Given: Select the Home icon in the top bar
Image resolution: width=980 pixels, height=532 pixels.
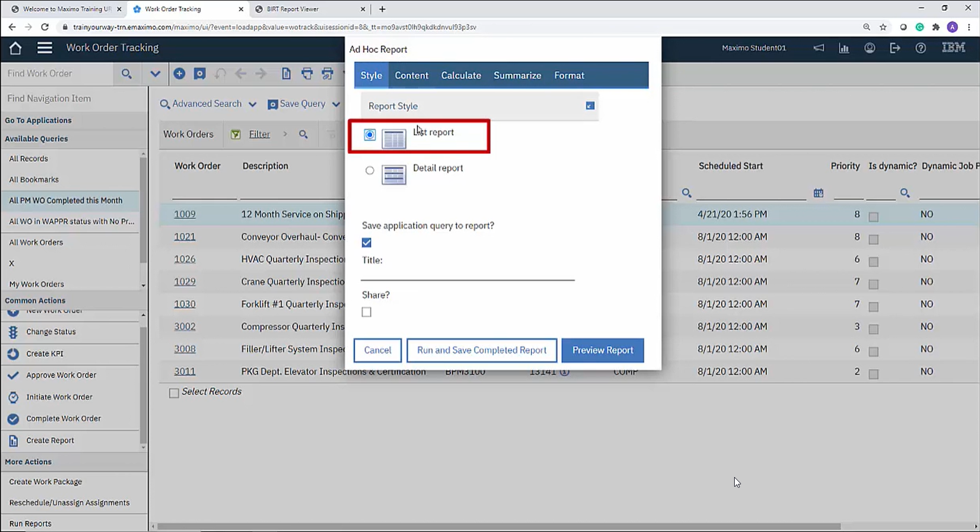Looking at the screenshot, I should point(15,48).
